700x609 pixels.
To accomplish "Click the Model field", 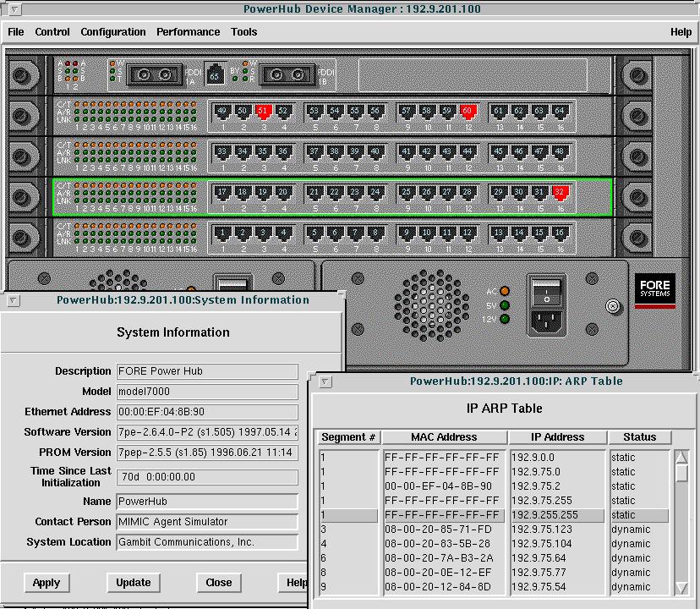I will pos(207,392).
